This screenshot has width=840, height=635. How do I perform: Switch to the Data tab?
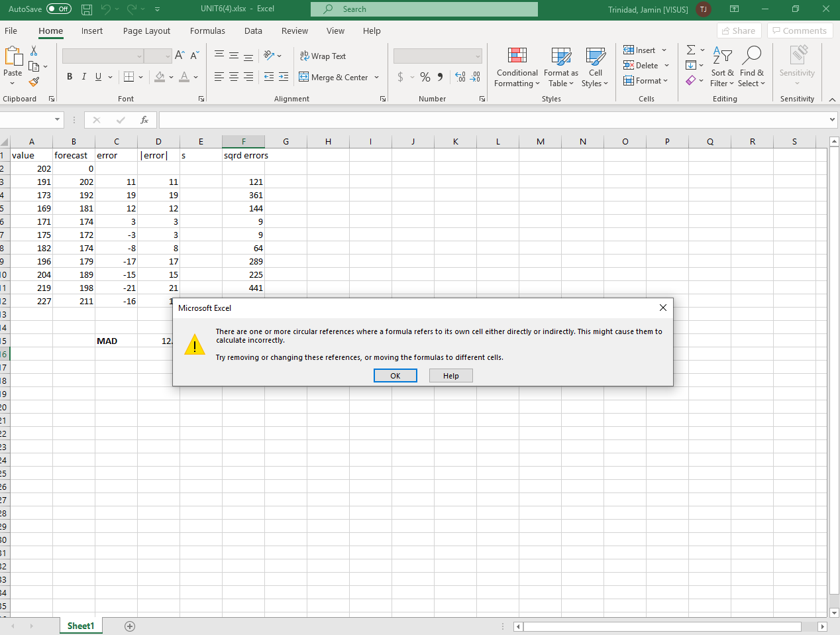(x=253, y=30)
